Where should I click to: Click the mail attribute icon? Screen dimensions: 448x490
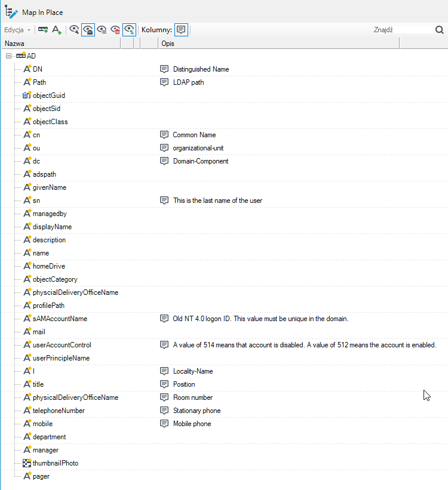tap(27, 331)
